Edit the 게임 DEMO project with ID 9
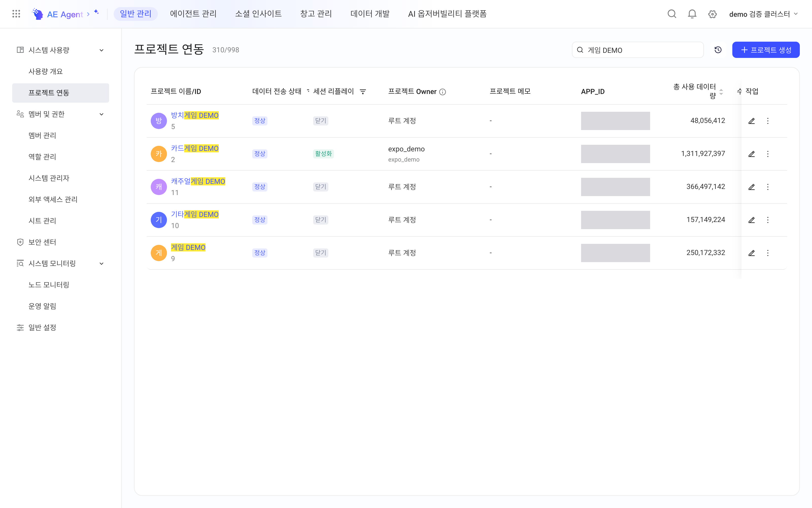Screen dimensions: 812x508 click(752, 253)
